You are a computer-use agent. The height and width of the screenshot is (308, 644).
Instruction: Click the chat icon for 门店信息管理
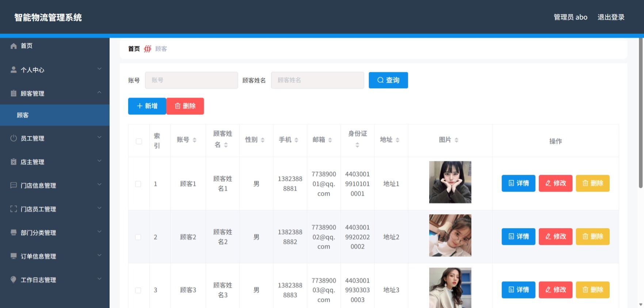14,185
